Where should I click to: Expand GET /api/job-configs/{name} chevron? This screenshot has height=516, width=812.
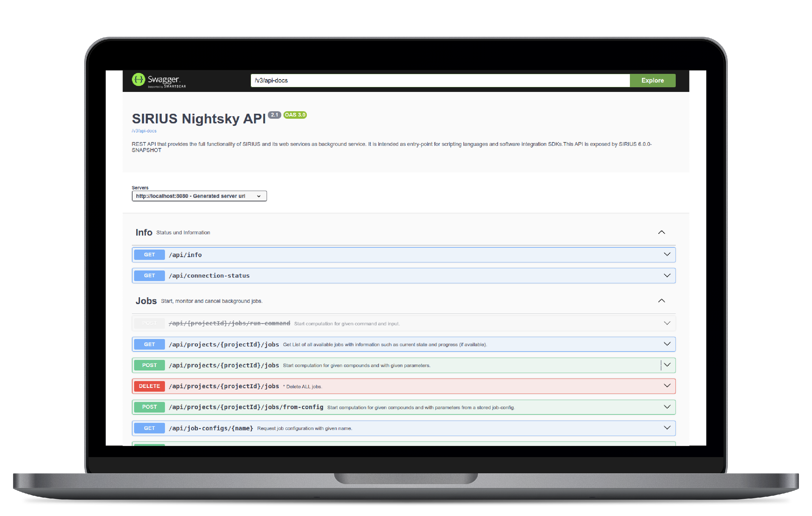[667, 428]
